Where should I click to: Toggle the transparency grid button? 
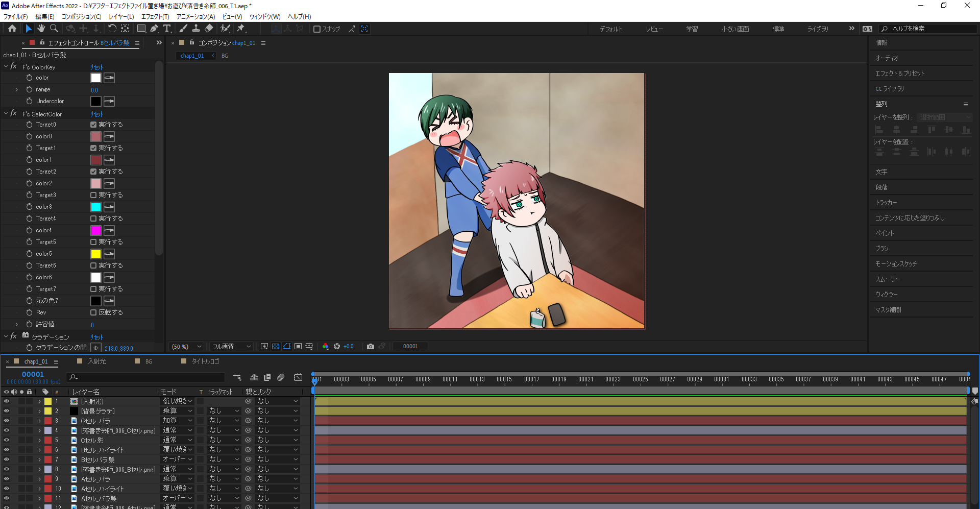coord(276,346)
